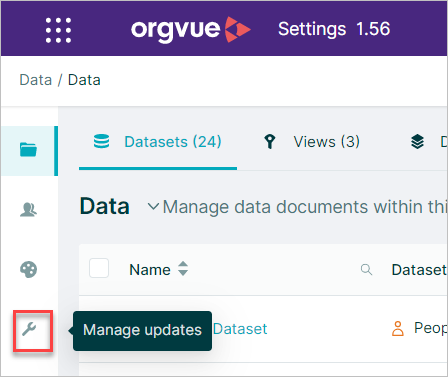Screen dimensions: 448x377
Task: Open the palette themes sidebar icon
Action: [x=28, y=269]
